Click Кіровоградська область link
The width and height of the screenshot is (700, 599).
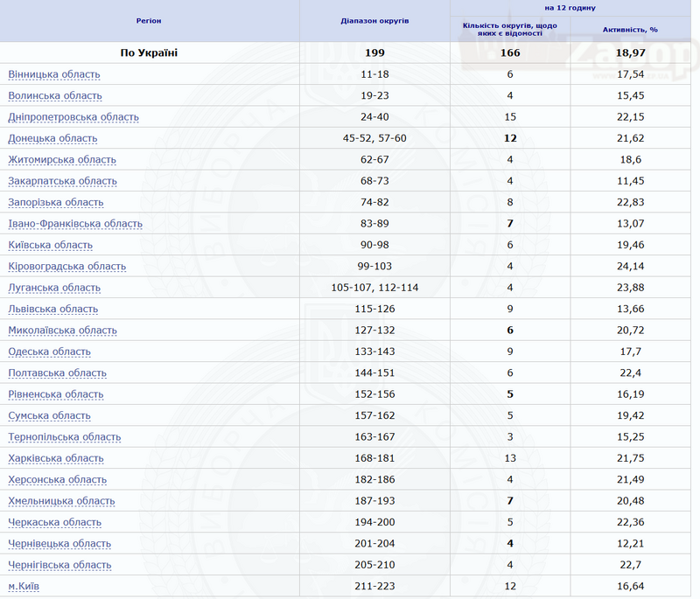point(67,267)
